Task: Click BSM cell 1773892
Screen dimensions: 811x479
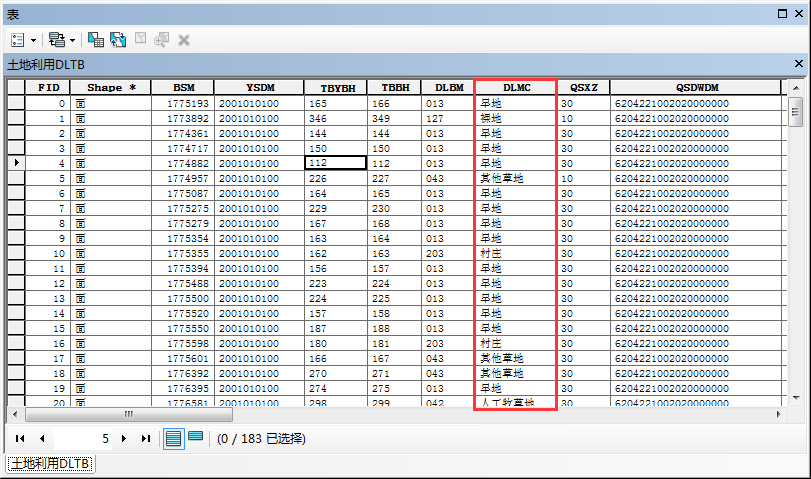Action: tap(183, 118)
